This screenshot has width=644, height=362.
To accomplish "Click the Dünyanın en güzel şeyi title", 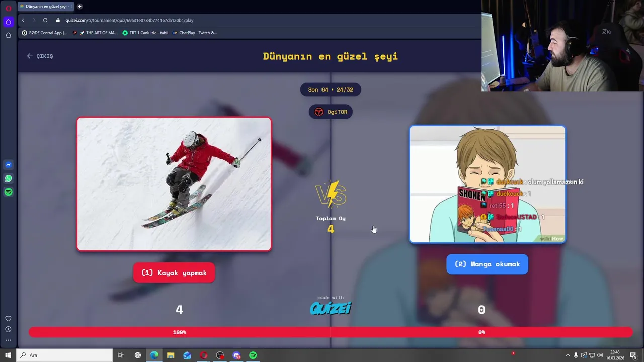I will (x=331, y=56).
